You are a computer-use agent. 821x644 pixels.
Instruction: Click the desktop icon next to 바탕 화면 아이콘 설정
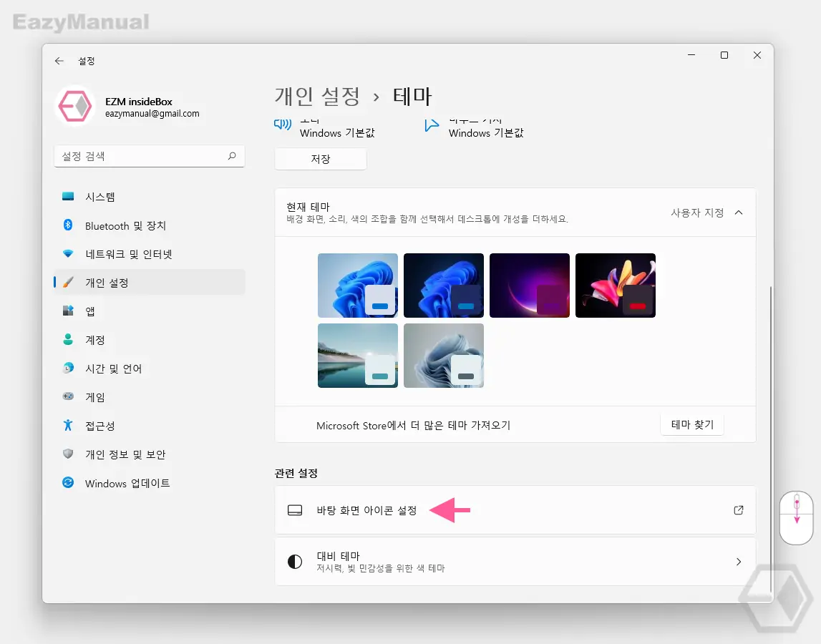295,510
